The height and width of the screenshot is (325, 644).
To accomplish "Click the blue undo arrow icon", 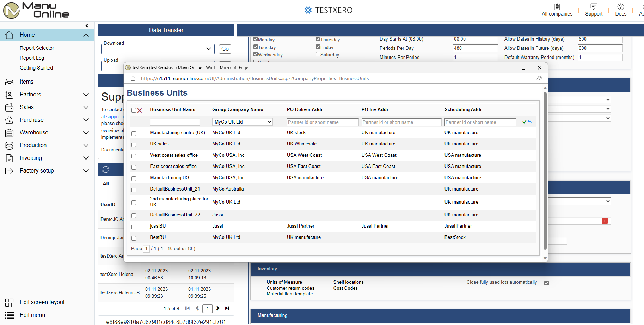I will tap(529, 122).
